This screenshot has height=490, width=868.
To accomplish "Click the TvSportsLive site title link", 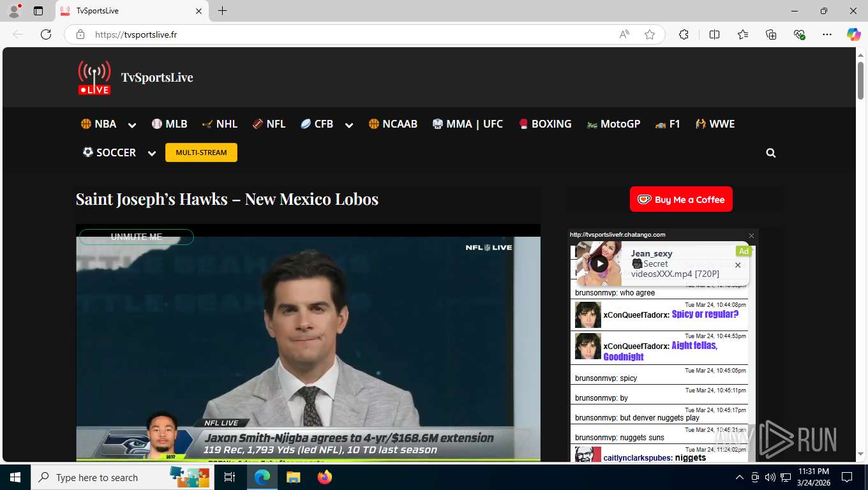I will 157,77.
